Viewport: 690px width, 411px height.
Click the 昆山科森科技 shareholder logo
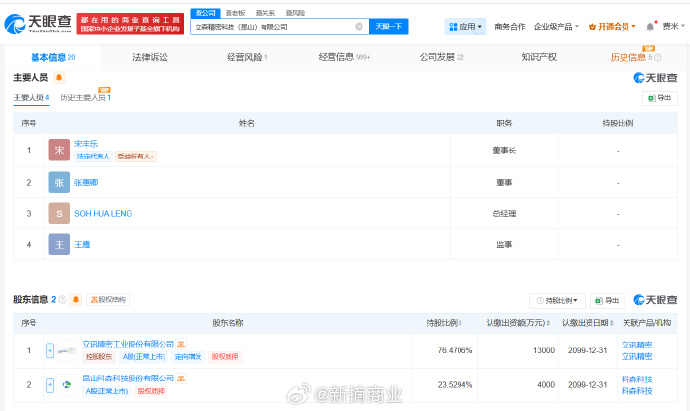tap(67, 385)
